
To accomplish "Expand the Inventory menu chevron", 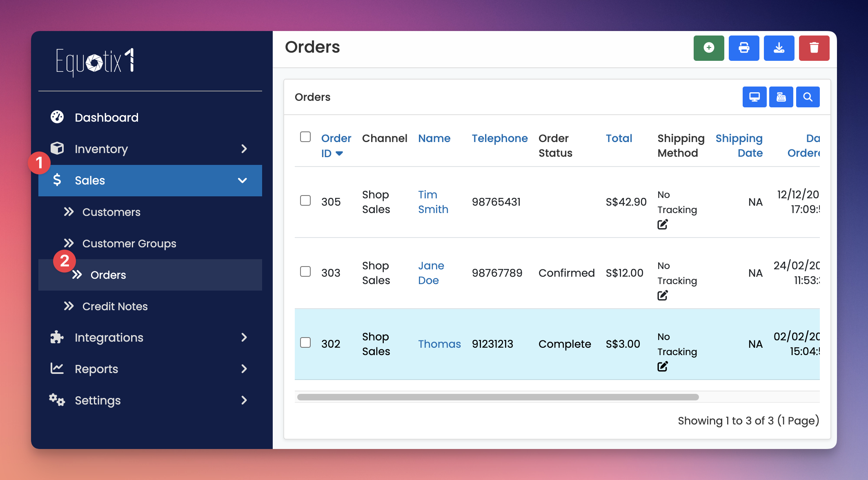I will (244, 149).
